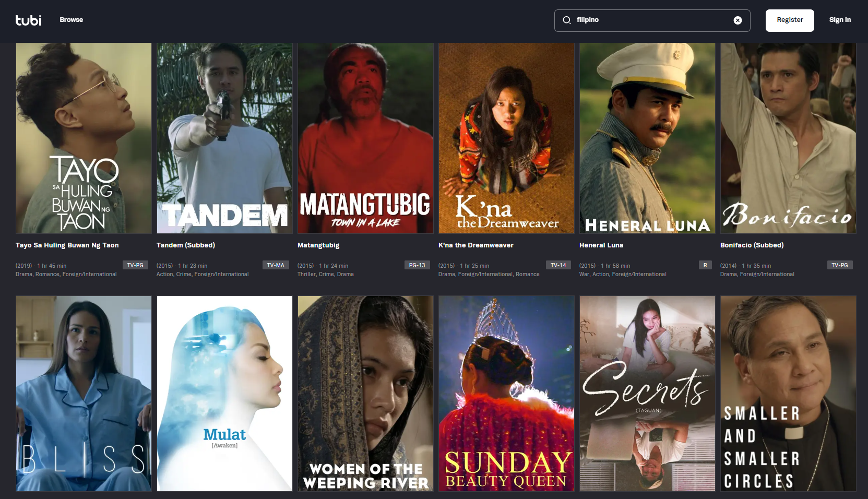Image resolution: width=868 pixels, height=499 pixels.
Task: Click the Secrets (Taguan) poster
Action: point(647,393)
